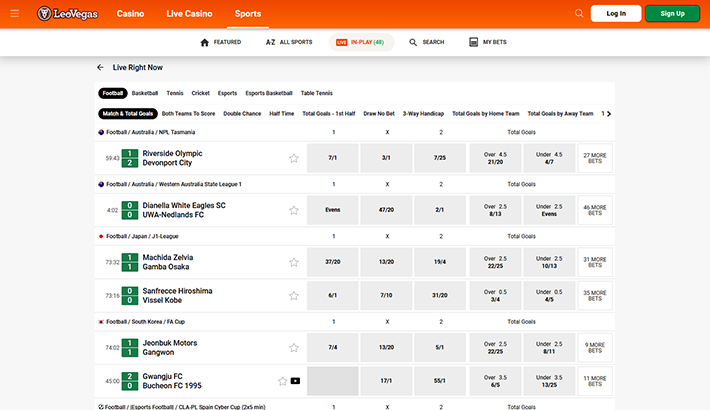Go back using the left arrow icon
The width and height of the screenshot is (710, 410).
pos(100,67)
